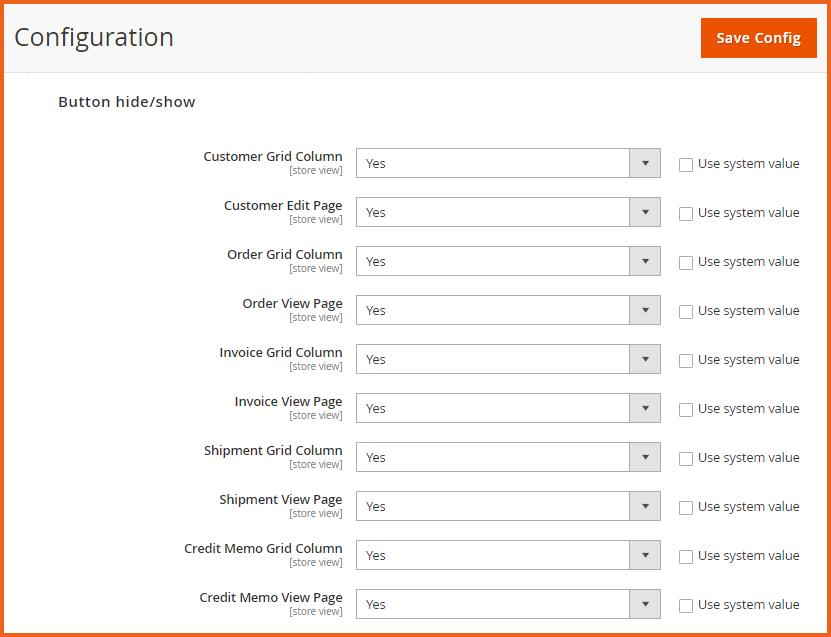Image resolution: width=831 pixels, height=637 pixels.
Task: Enable system value for Order Grid Column
Action: [686, 262]
